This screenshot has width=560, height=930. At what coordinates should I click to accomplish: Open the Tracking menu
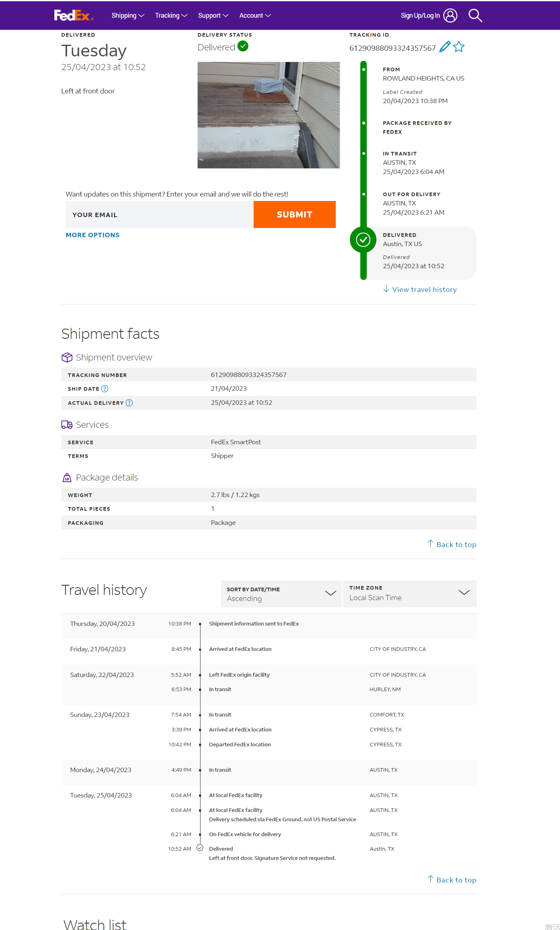point(171,16)
